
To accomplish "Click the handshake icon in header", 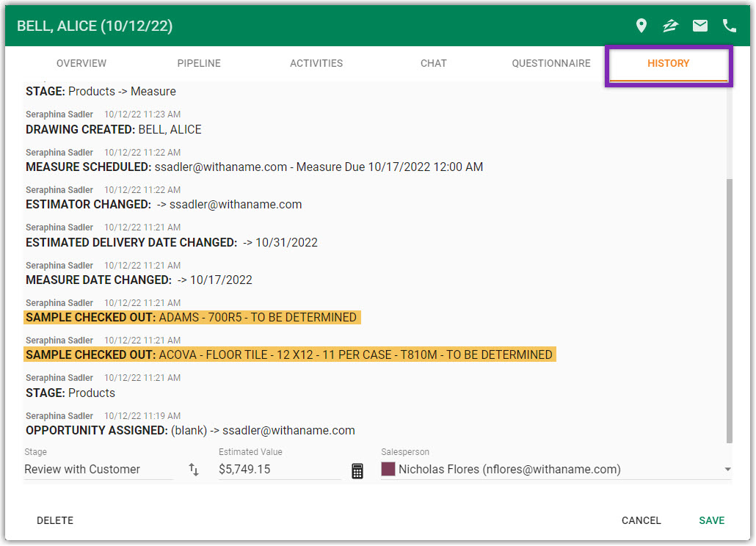I will pos(670,26).
